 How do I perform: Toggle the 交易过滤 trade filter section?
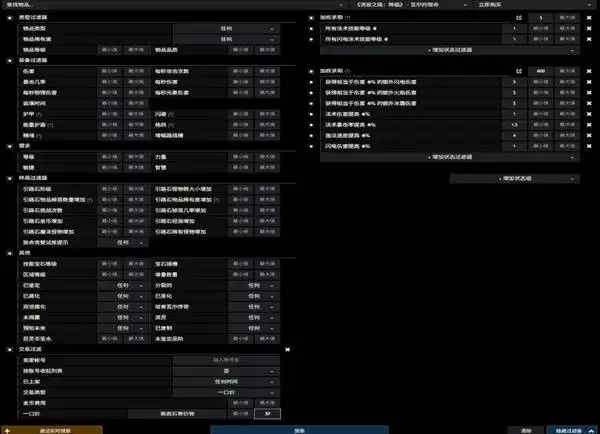tap(10, 349)
